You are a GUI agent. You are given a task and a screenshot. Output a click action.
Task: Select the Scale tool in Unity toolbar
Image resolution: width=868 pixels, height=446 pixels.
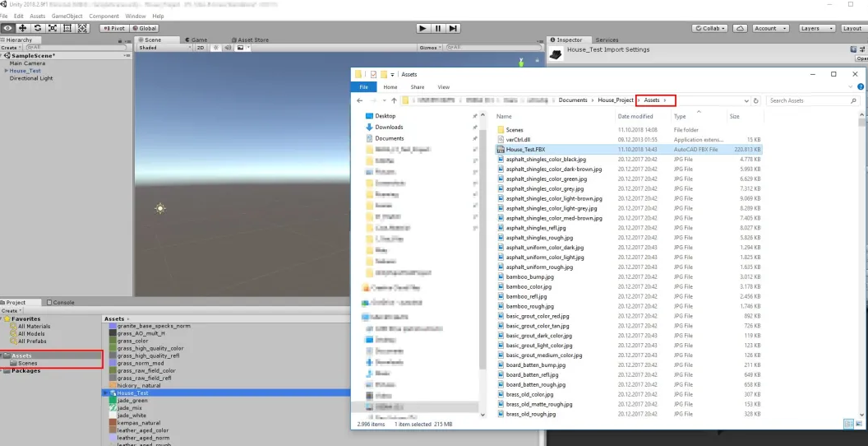(x=53, y=28)
